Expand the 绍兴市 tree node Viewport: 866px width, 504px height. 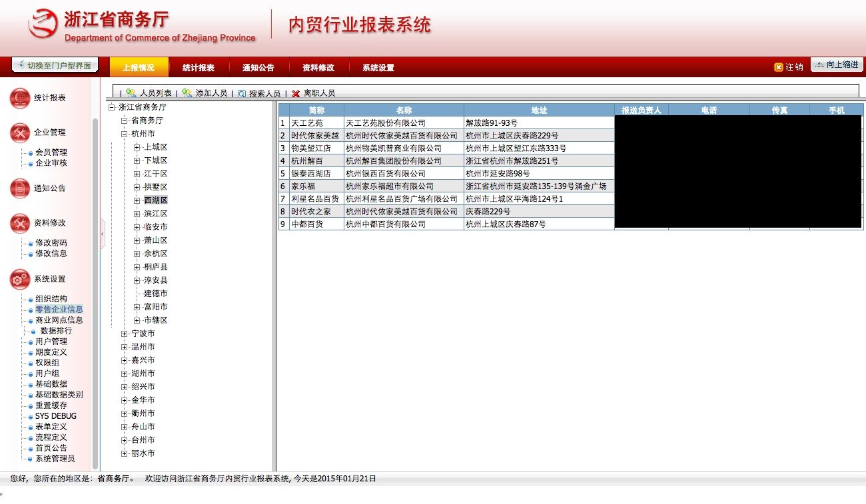point(124,387)
